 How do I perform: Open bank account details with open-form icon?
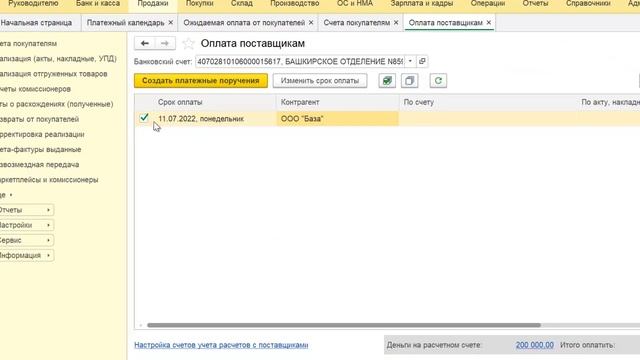[x=422, y=61]
